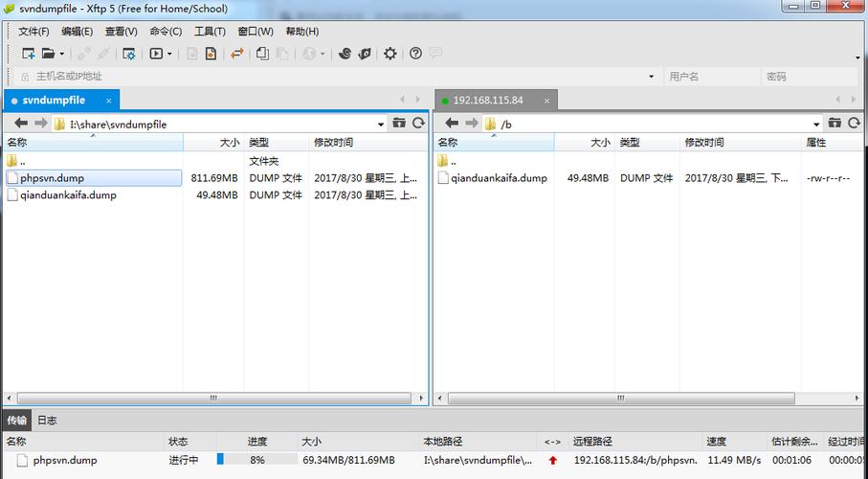Viewport: 868px width, 479px height.
Task: Select qianduankaifa.dump in local pane
Action: (x=68, y=195)
